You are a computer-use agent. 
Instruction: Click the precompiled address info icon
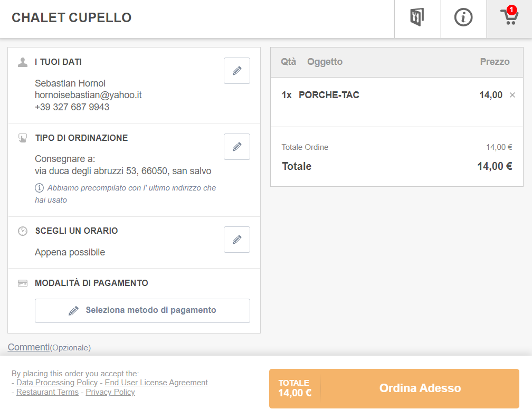tap(40, 188)
